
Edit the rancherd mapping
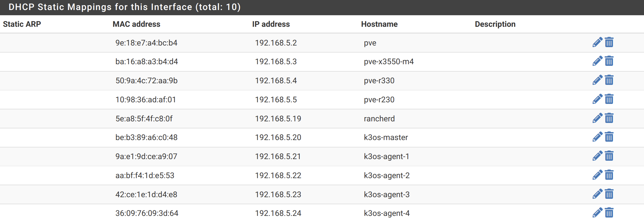point(597,118)
